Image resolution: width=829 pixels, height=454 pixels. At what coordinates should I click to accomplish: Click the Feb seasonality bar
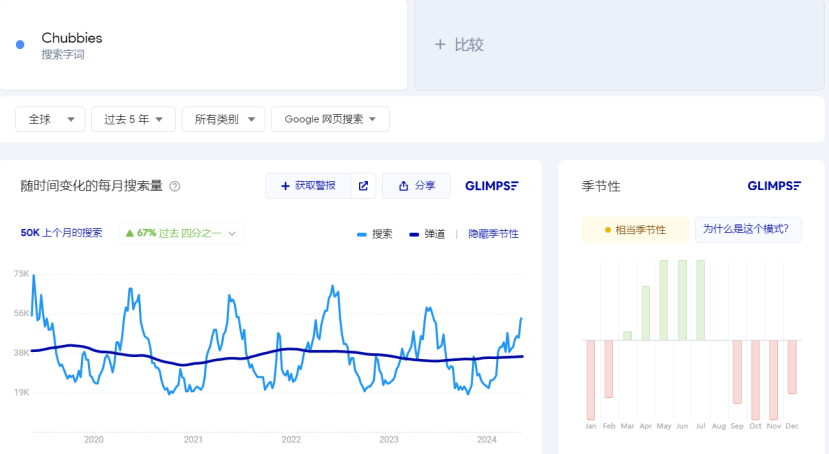click(609, 369)
